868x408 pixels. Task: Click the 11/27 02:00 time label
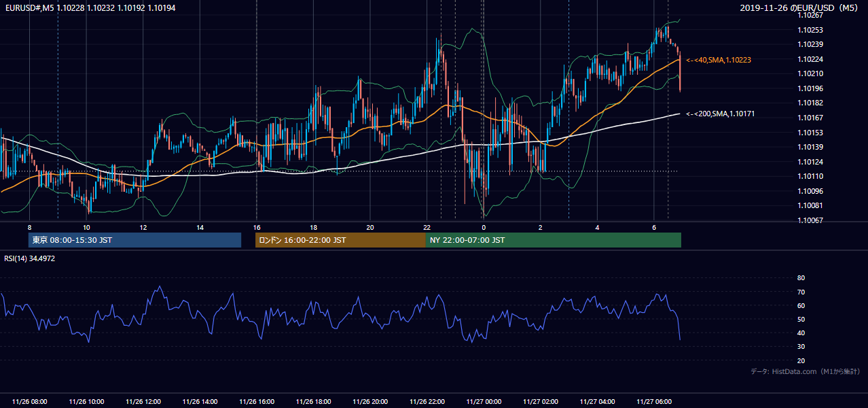[540, 402]
